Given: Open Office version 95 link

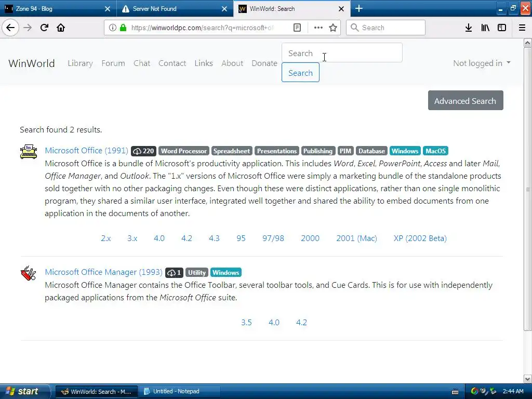Looking at the screenshot, I should 241,238.
